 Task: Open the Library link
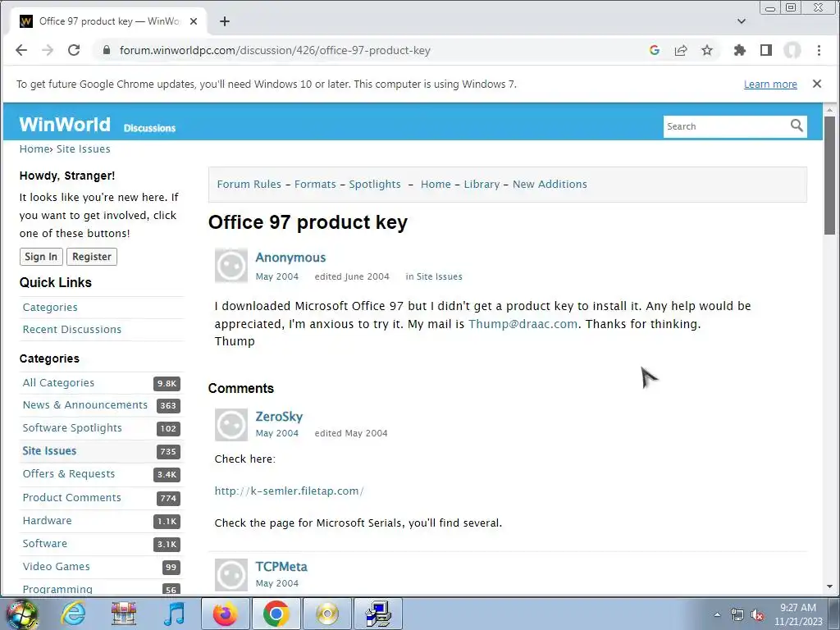click(x=482, y=185)
